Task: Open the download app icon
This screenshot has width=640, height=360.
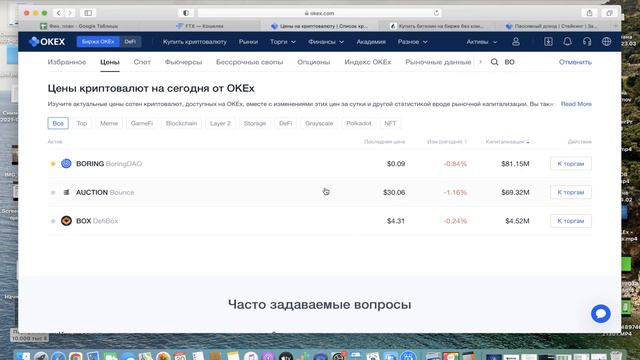Action: point(548,42)
